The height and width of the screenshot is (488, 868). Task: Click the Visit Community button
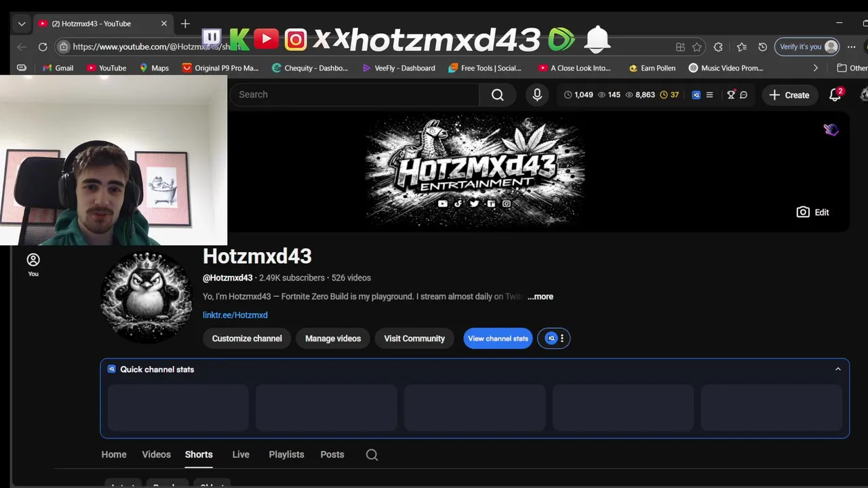pos(414,338)
